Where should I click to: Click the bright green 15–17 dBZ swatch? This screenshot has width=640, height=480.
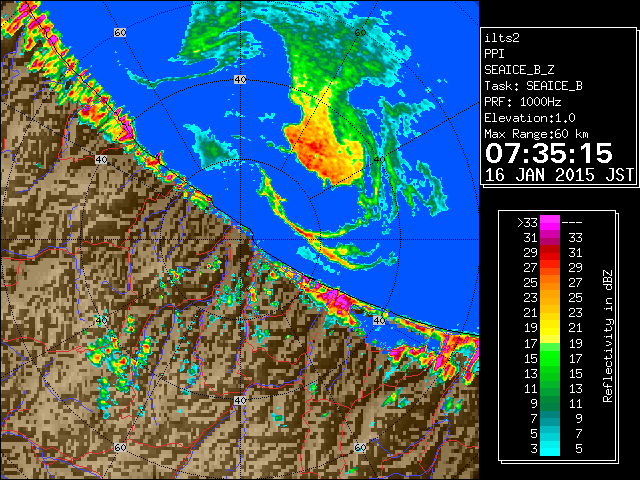tap(550, 358)
